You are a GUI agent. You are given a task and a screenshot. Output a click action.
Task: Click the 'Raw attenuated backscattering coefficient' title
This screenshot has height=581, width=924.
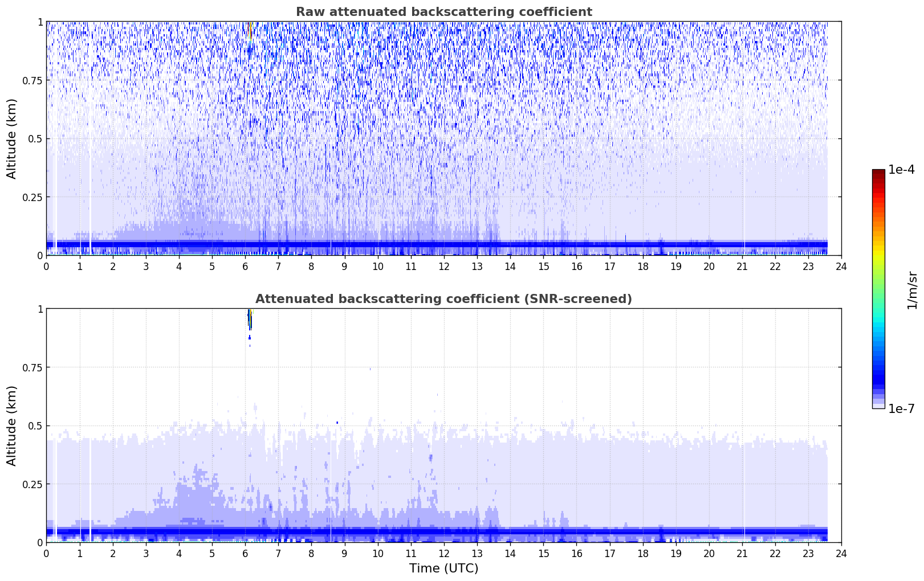(443, 12)
